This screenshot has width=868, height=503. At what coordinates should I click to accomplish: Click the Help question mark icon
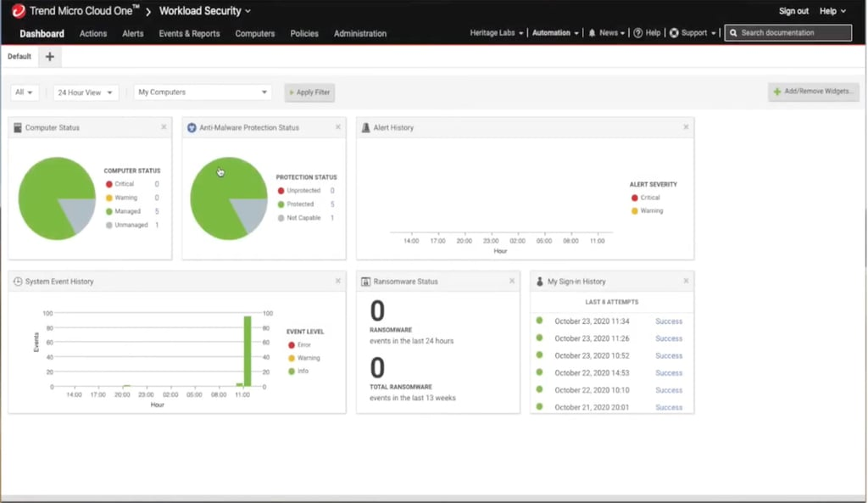tap(637, 33)
